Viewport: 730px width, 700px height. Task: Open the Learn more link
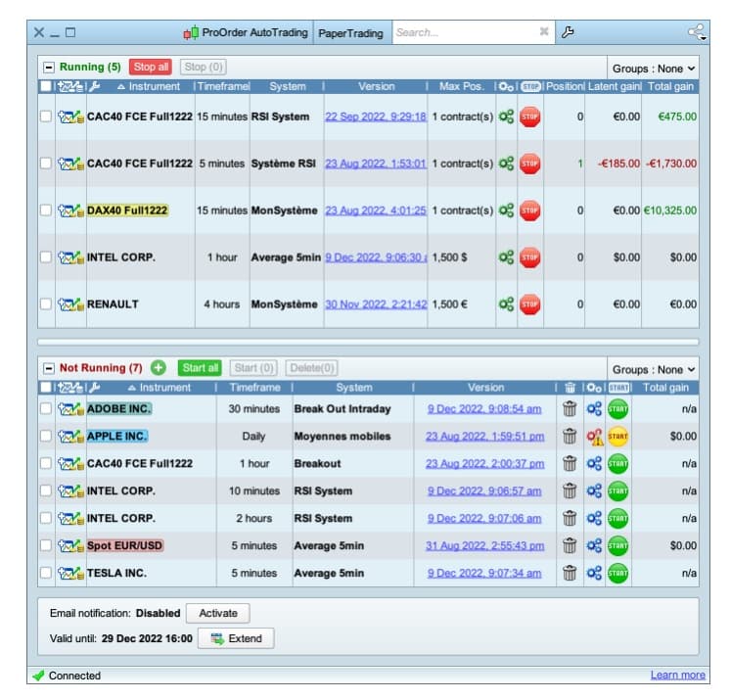click(x=677, y=675)
